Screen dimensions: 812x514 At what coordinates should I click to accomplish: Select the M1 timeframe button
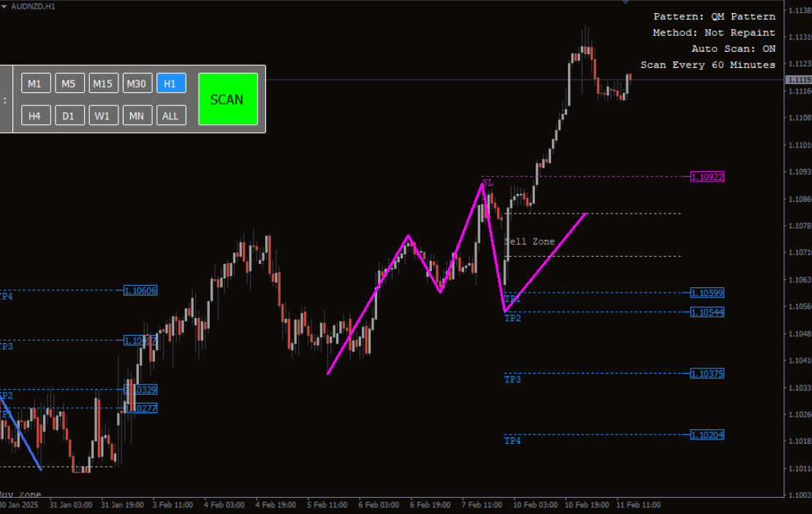[36, 83]
